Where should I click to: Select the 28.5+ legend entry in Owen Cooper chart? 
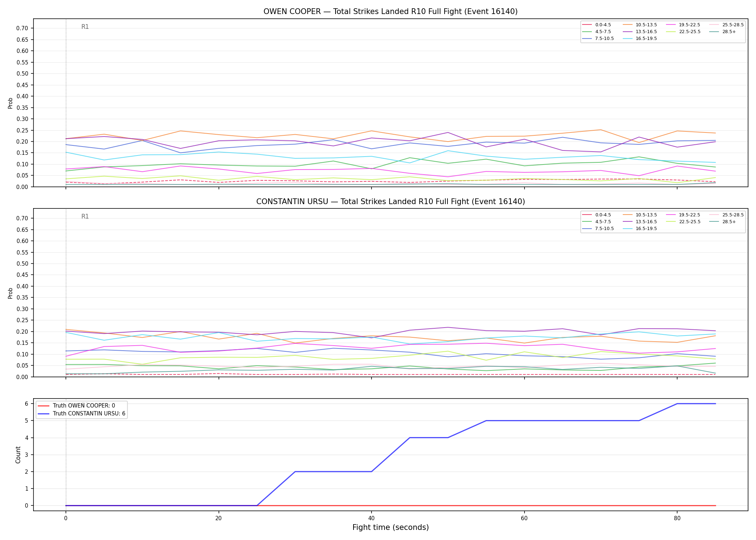pyautogui.click(x=723, y=32)
